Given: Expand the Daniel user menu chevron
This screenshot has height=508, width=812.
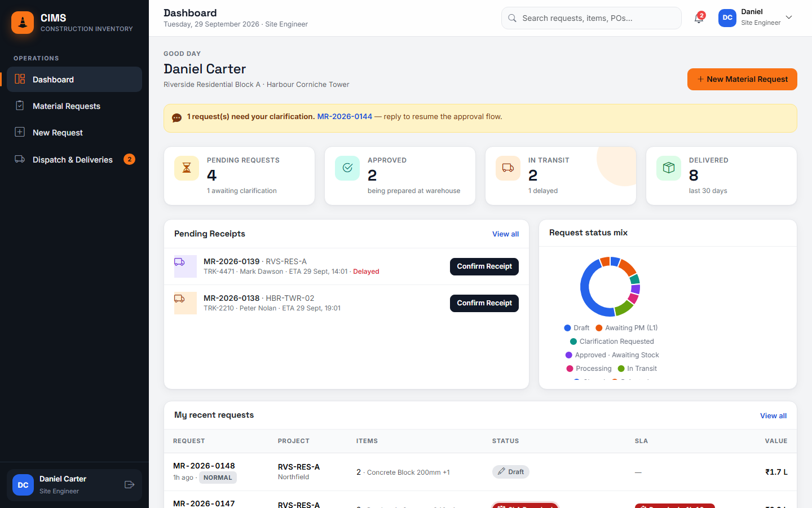Looking at the screenshot, I should (x=789, y=17).
